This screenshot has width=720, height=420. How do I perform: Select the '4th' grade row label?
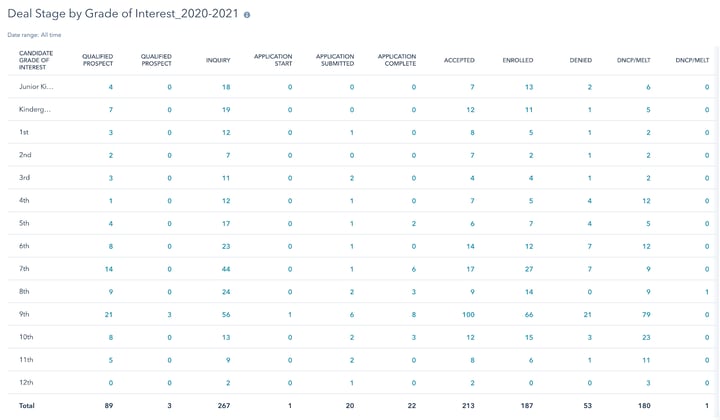(x=24, y=201)
